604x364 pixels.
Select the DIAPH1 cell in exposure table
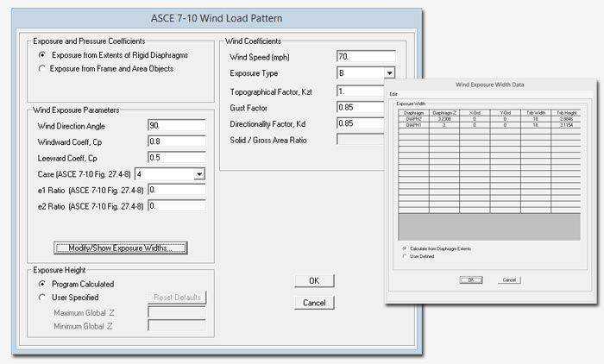pyautogui.click(x=413, y=125)
